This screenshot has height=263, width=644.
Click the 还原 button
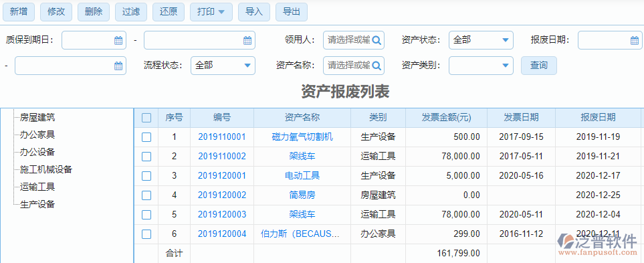coord(169,12)
